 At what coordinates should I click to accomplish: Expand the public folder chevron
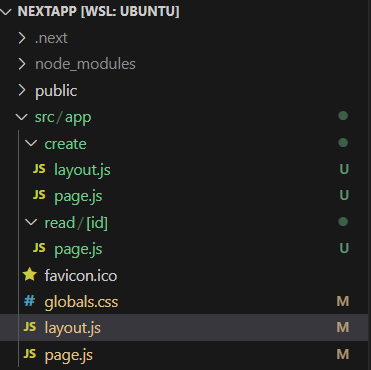click(x=22, y=90)
